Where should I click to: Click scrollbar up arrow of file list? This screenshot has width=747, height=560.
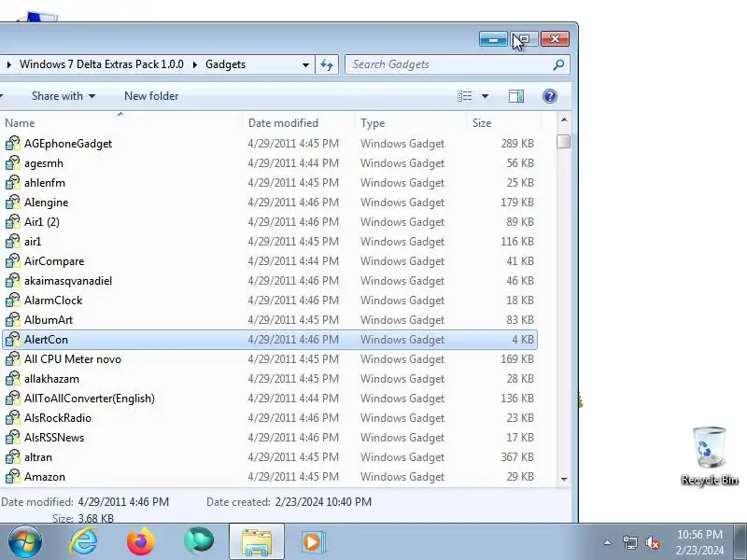tap(564, 120)
